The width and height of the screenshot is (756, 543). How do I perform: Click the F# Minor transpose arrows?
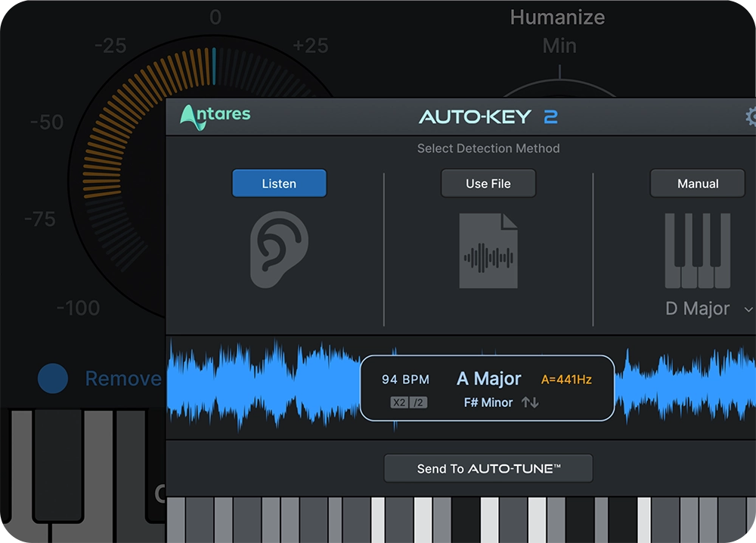pyautogui.click(x=531, y=402)
